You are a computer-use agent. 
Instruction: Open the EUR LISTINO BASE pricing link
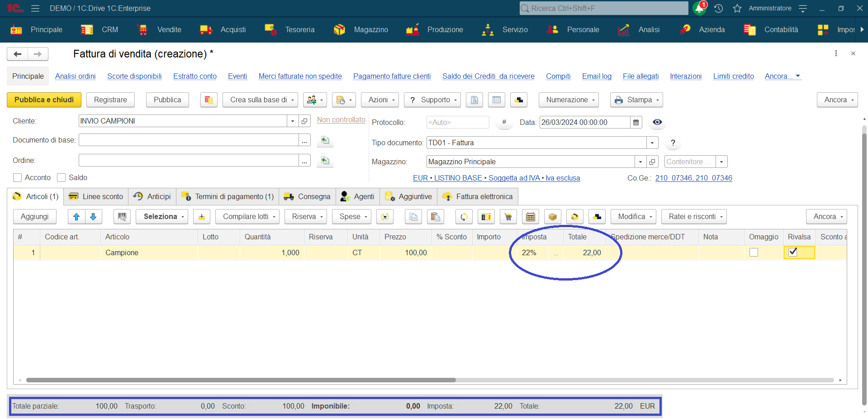pos(496,178)
